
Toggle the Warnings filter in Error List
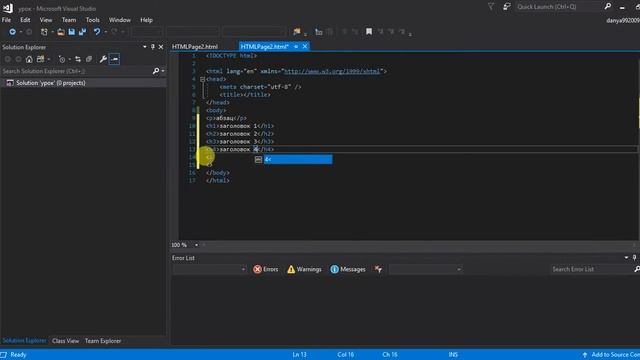tap(304, 269)
